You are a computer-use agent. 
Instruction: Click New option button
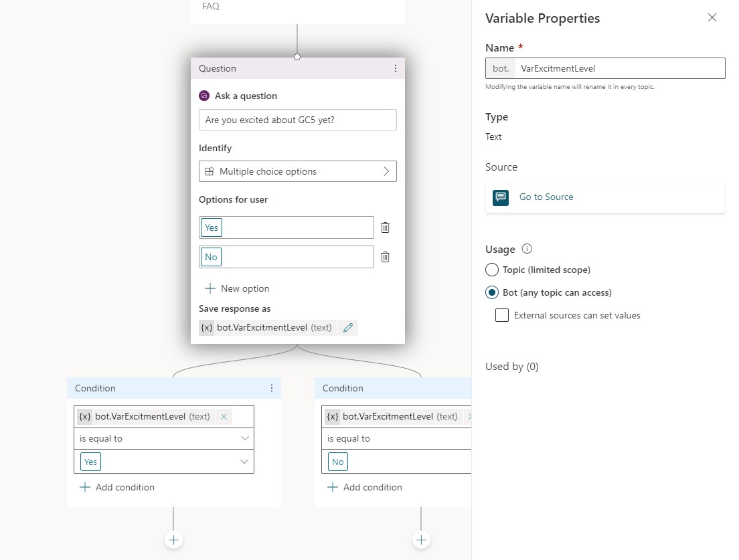click(237, 288)
